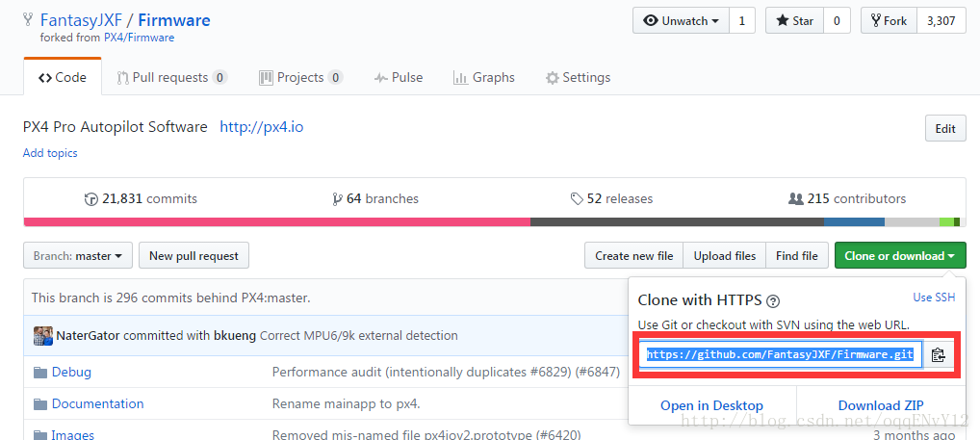The height and width of the screenshot is (440, 980).
Task: Open the Settings tab
Action: pos(579,77)
